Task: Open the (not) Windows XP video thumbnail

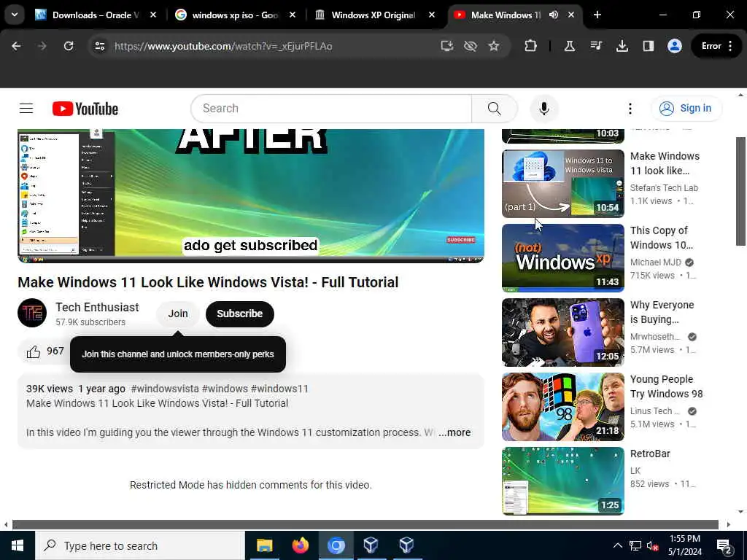Action: click(x=562, y=257)
